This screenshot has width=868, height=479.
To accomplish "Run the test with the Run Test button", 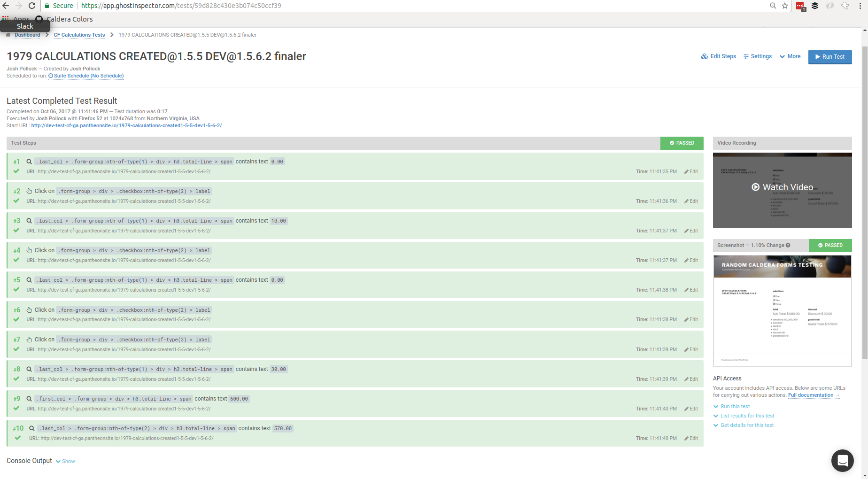I will [x=829, y=57].
